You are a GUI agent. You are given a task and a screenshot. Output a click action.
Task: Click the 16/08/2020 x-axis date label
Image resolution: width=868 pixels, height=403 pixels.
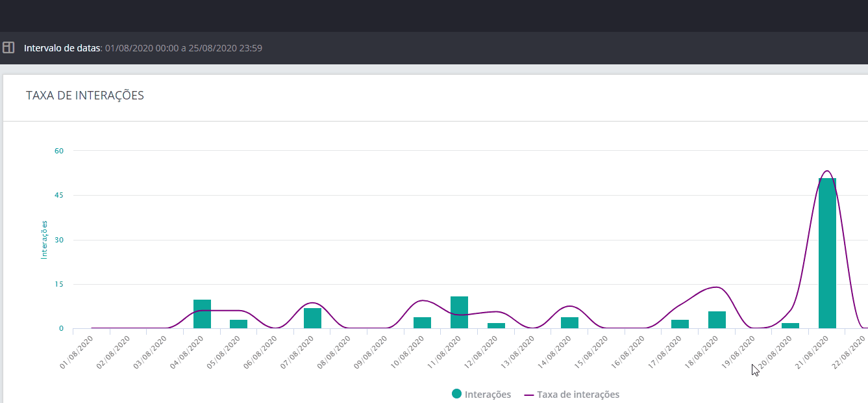[x=628, y=352]
